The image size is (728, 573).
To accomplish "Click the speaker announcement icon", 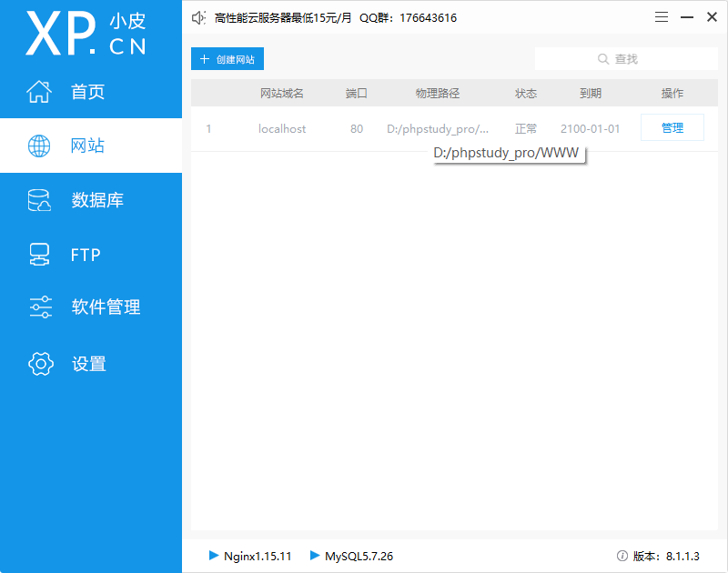I will tap(199, 17).
